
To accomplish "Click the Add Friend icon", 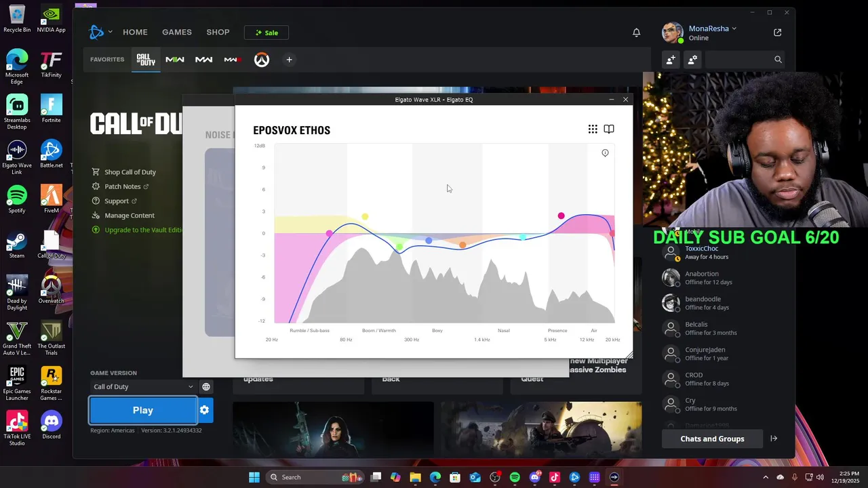I will tap(671, 60).
